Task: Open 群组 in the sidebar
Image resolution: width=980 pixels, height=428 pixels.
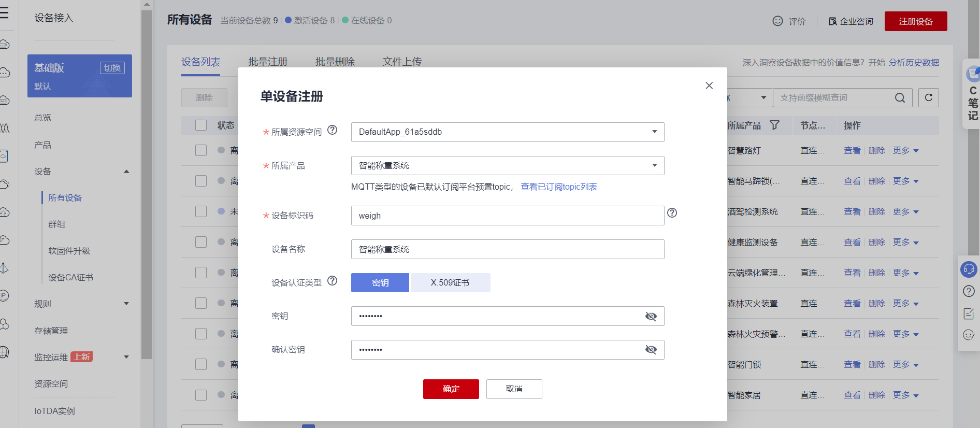Action: (x=57, y=224)
